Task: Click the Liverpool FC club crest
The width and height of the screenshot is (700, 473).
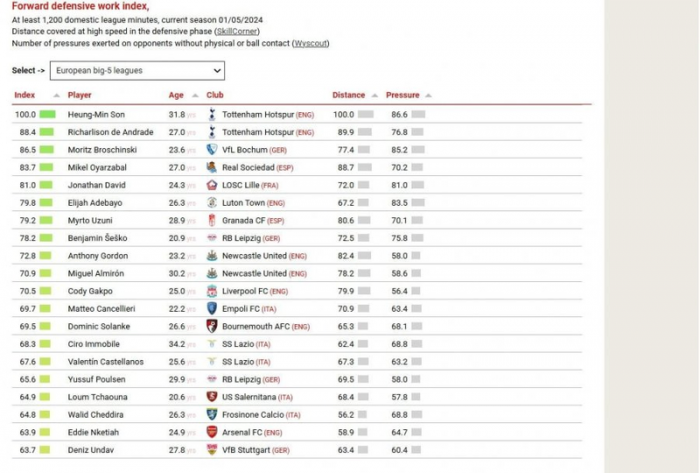Action: [x=212, y=291]
